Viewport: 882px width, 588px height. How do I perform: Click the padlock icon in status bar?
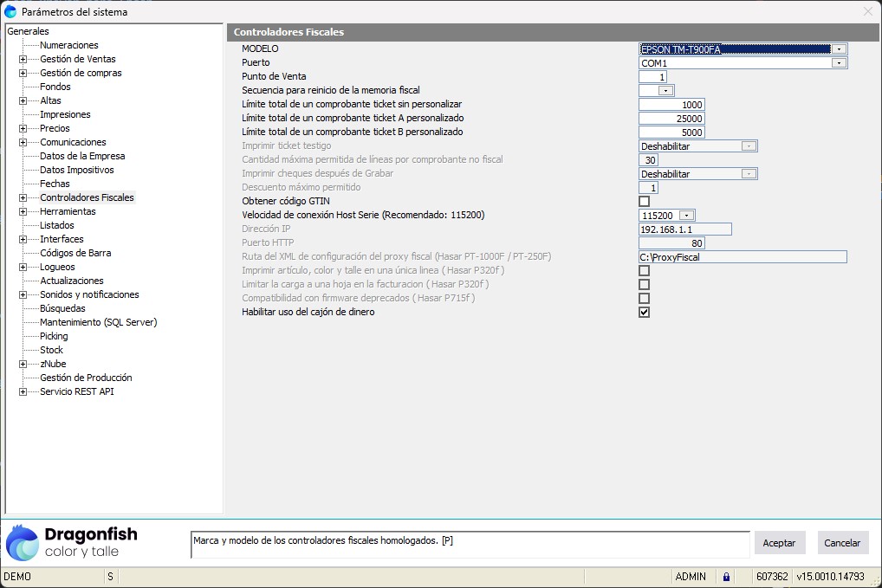(726, 577)
